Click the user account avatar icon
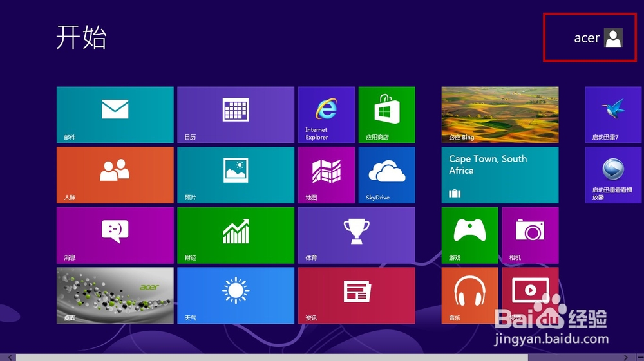The height and width of the screenshot is (361, 644). point(613,38)
